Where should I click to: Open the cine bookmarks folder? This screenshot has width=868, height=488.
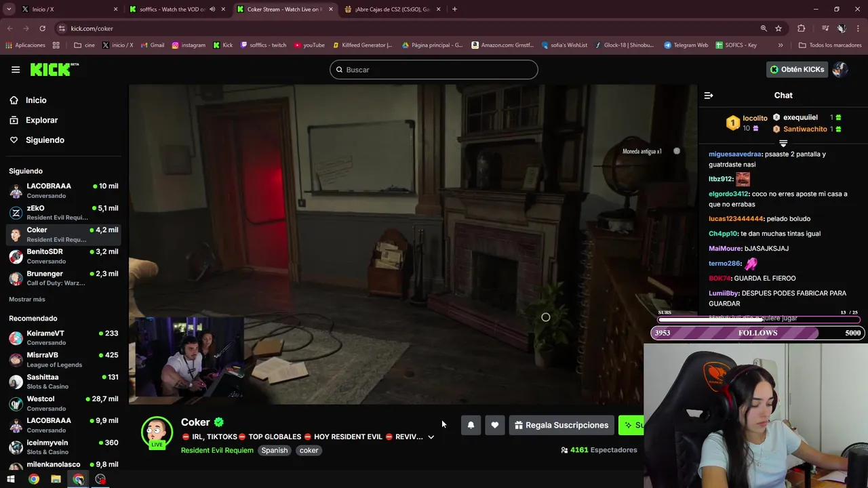pyautogui.click(x=85, y=45)
